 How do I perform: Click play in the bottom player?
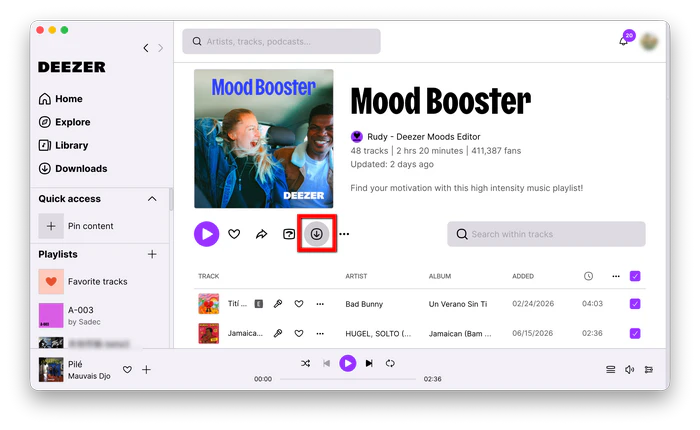tap(348, 363)
